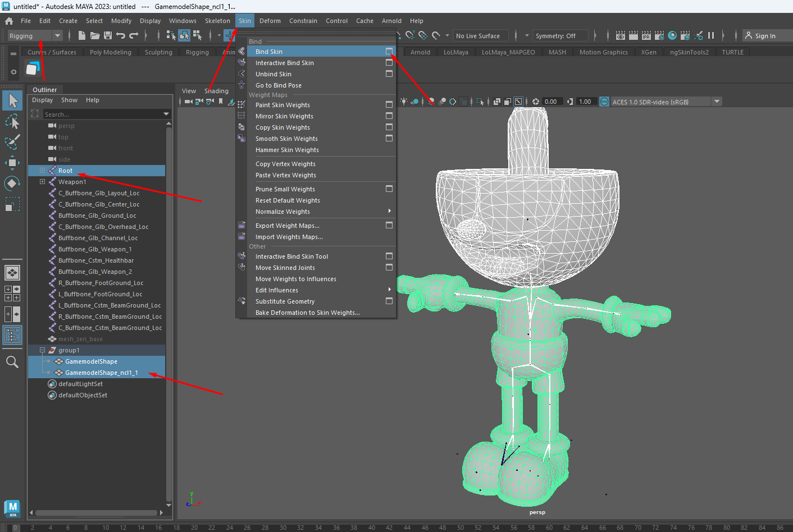
Task: Choose Select by hierarchy mode icon
Action: coord(171,35)
